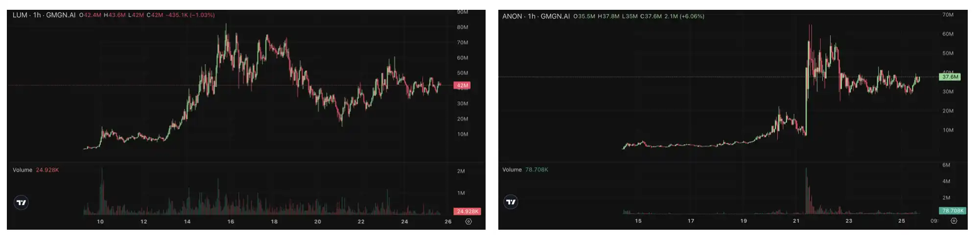Image resolution: width=980 pixels, height=240 pixels.
Task: Click the ANON · 1h · GMGN.AI chart title
Action: point(536,16)
